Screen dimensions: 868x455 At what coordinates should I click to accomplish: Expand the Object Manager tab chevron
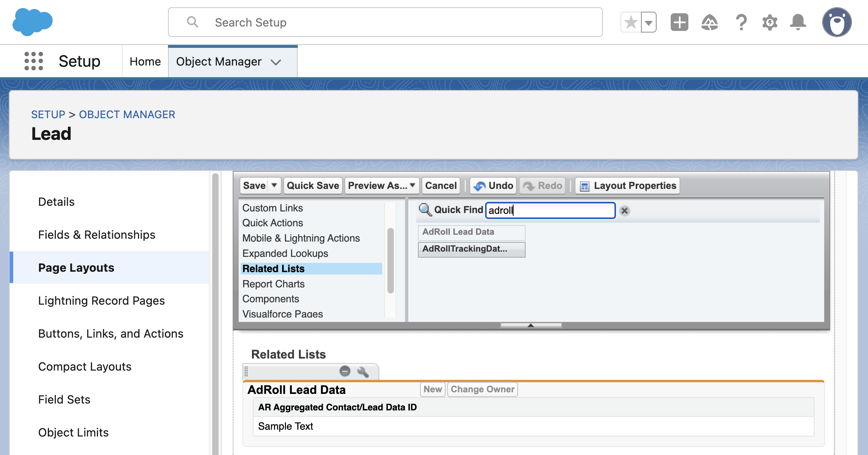[x=276, y=62]
